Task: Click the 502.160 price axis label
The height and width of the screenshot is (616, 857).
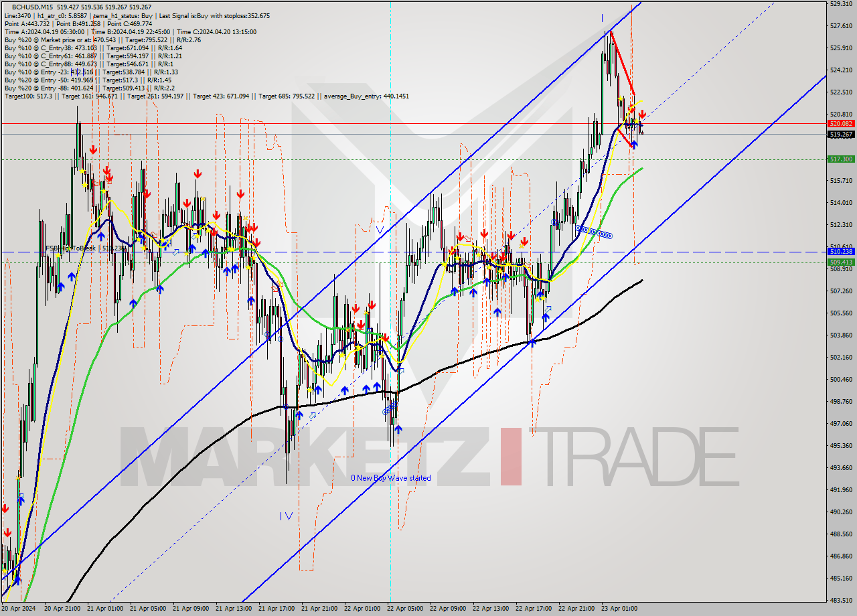Action: coord(841,357)
